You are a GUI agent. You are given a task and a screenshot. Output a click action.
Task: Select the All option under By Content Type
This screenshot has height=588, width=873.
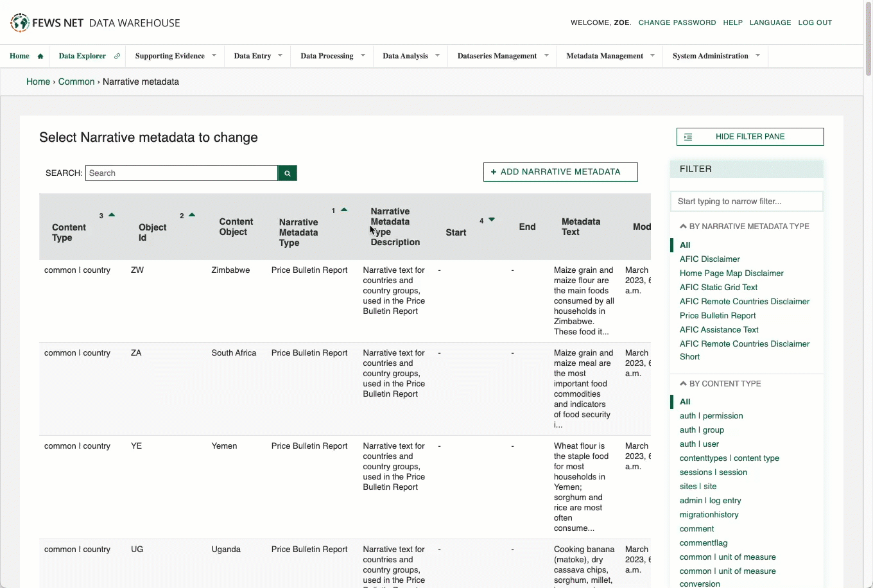(684, 401)
